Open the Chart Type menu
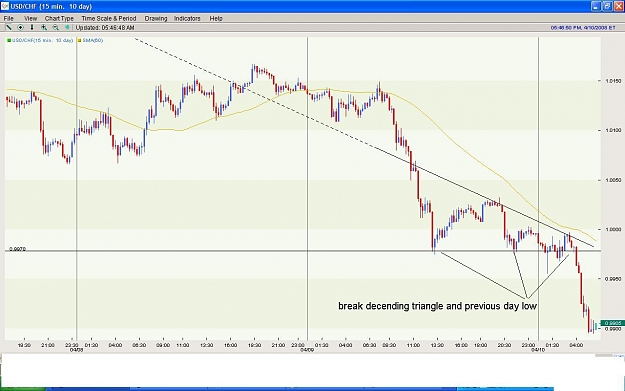Screen dimensions: 625x391 pos(59,18)
